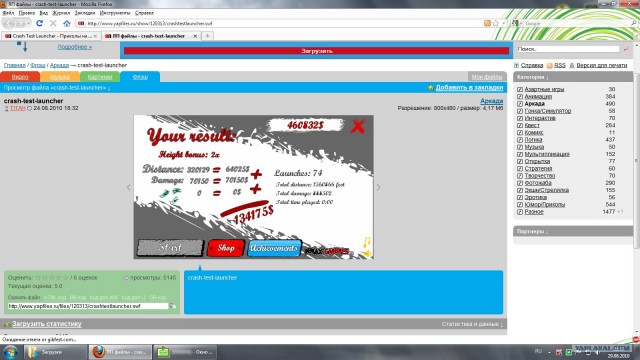Toggle checkbox for Анимация category
This screenshot has height=360, width=640.
click(x=520, y=97)
